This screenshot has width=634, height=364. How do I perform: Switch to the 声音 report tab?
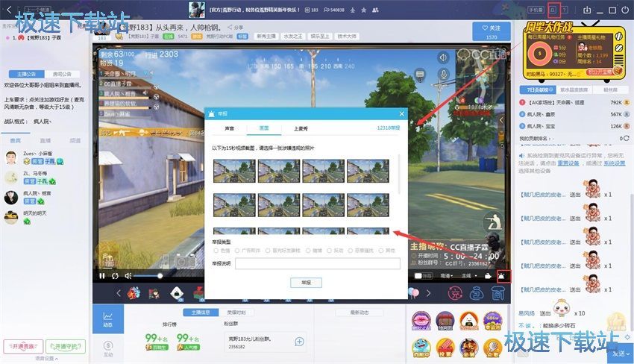click(229, 128)
